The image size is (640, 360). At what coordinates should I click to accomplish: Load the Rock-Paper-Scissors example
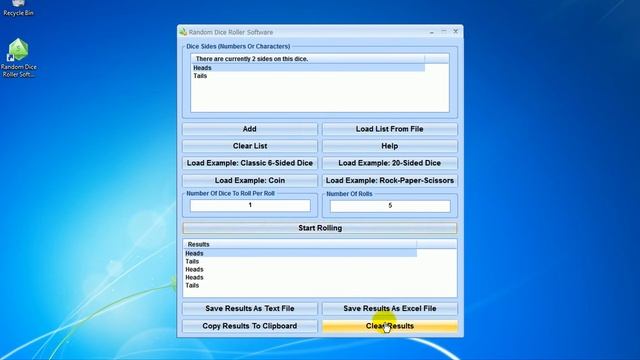[x=389, y=180]
